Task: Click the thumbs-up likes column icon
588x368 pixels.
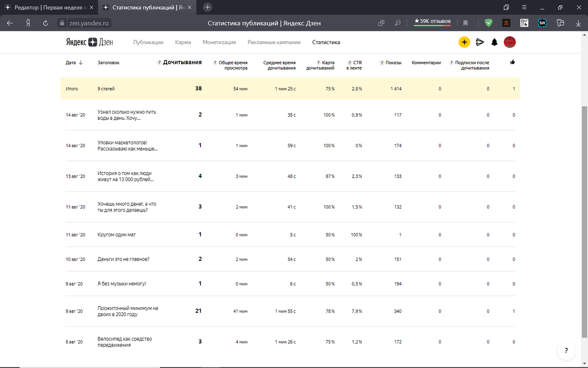Action: click(513, 62)
